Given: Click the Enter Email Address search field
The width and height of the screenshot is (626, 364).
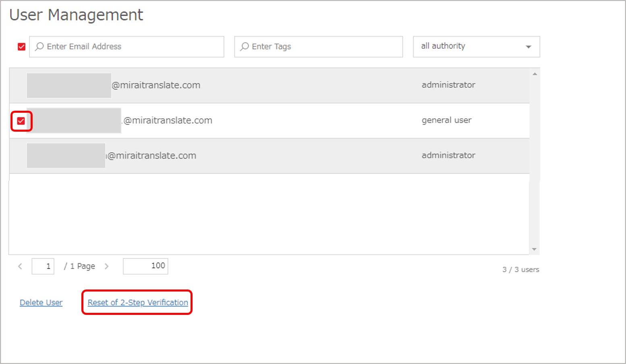Looking at the screenshot, I should click(x=126, y=47).
